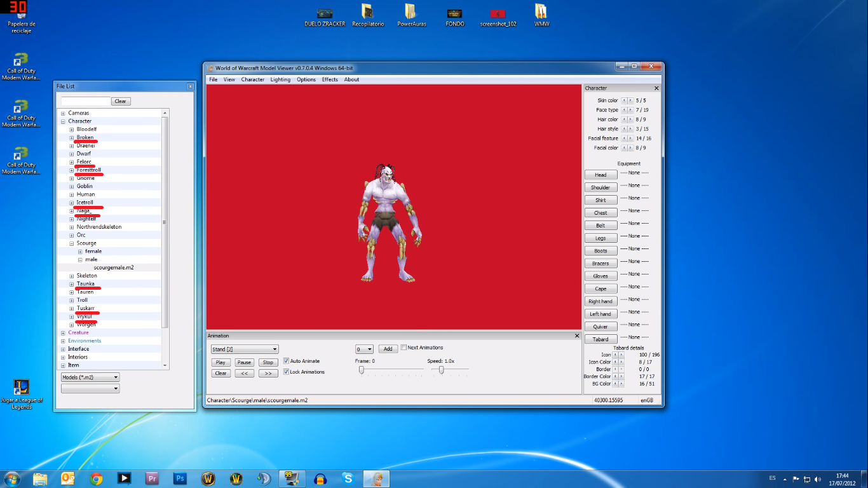The height and width of the screenshot is (488, 868).
Task: Select next tabard BG Color
Action: point(620,384)
